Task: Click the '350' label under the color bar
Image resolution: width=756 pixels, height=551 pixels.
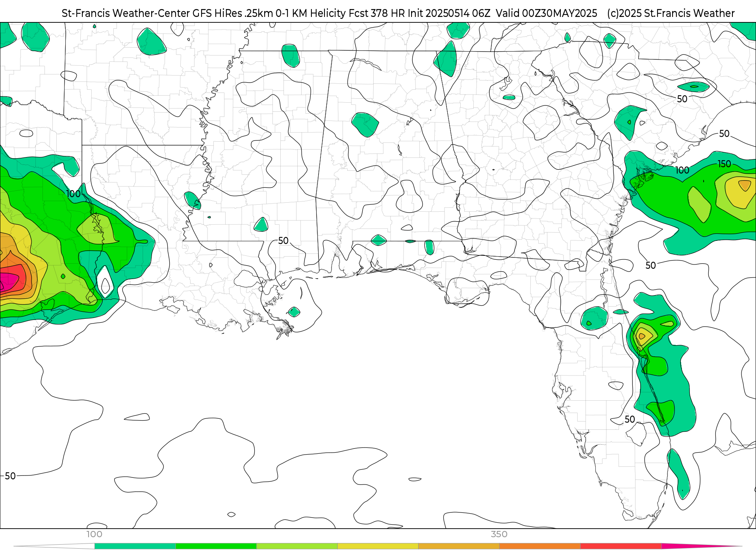Action: pos(499,534)
